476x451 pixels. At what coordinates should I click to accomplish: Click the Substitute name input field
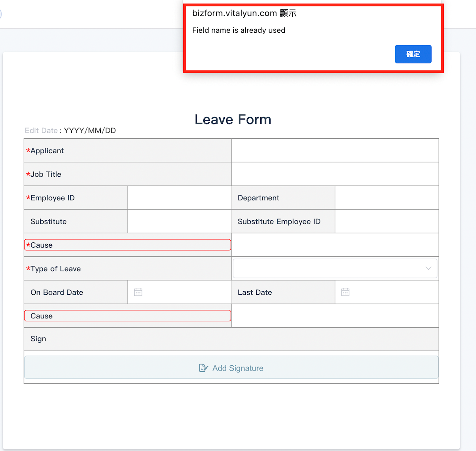(x=179, y=221)
